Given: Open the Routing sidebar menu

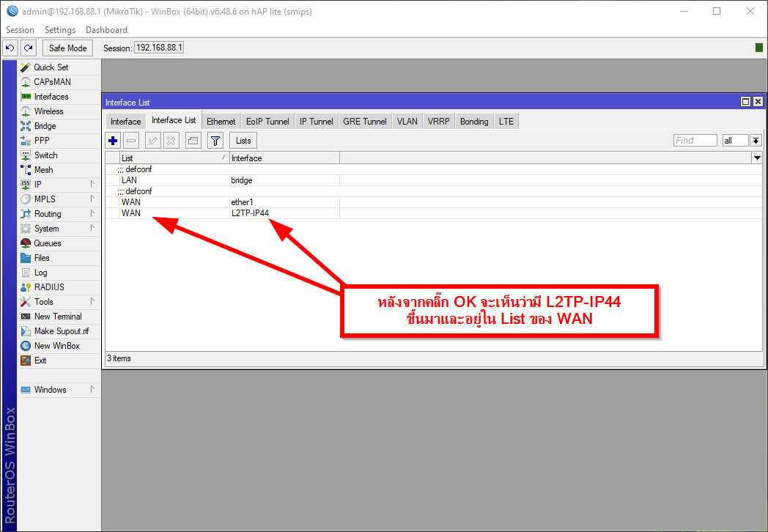Looking at the screenshot, I should click(x=59, y=214).
